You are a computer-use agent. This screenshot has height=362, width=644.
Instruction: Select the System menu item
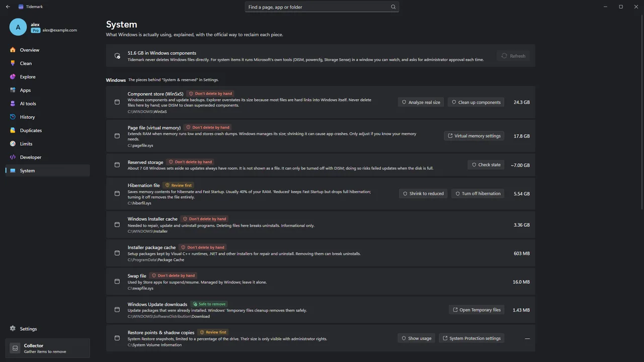(48, 171)
